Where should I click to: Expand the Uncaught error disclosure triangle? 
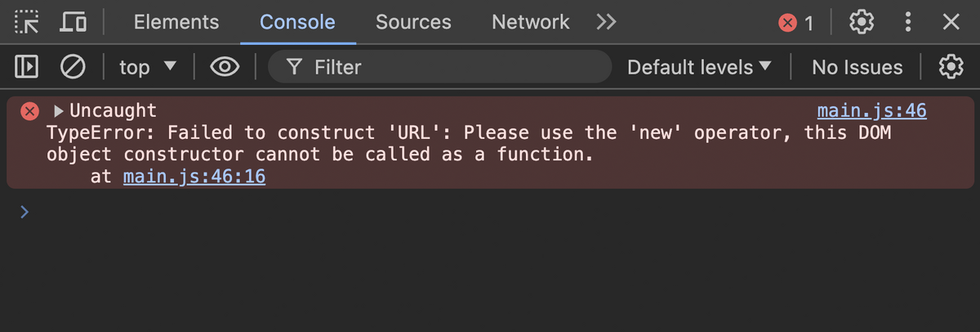(59, 111)
